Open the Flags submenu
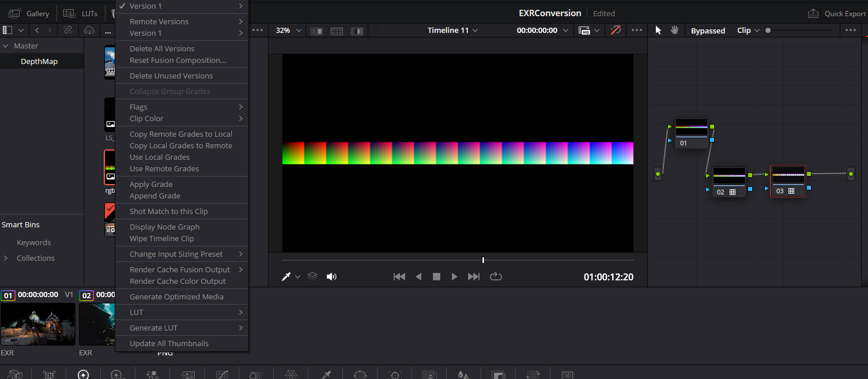The width and height of the screenshot is (868, 379). (182, 107)
